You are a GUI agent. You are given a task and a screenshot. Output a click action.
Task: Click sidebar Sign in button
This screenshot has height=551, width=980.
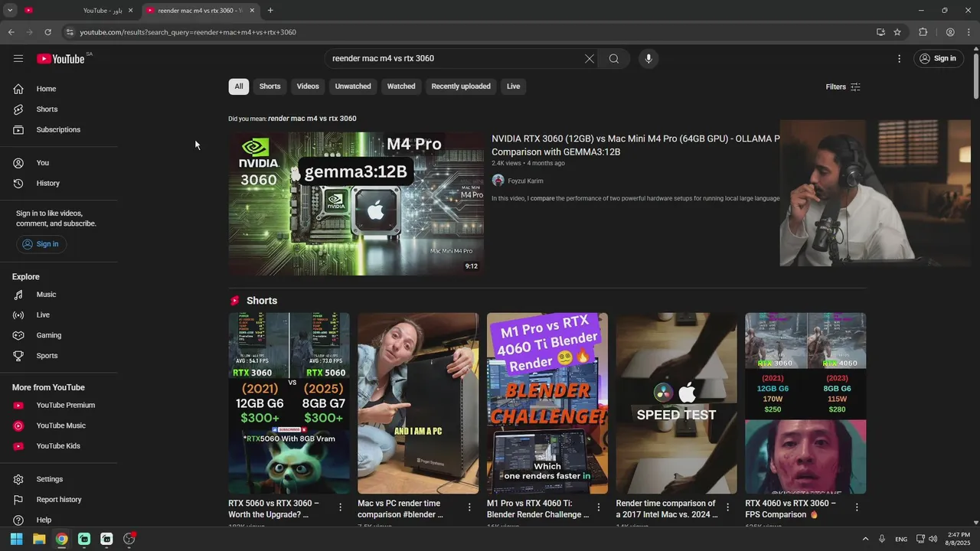[41, 244]
